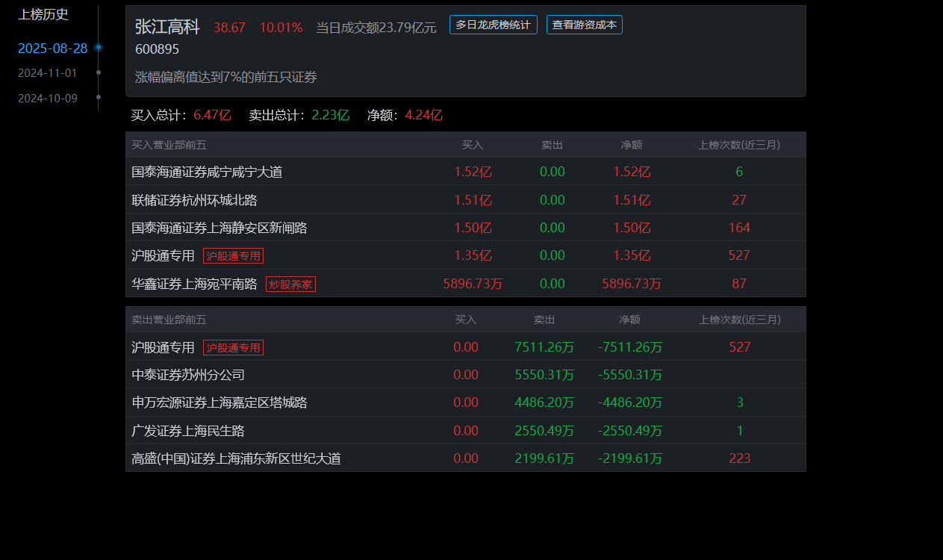This screenshot has width=943, height=560.
Task: Click the 买入总计 6.47亿 value
Action: [212, 115]
